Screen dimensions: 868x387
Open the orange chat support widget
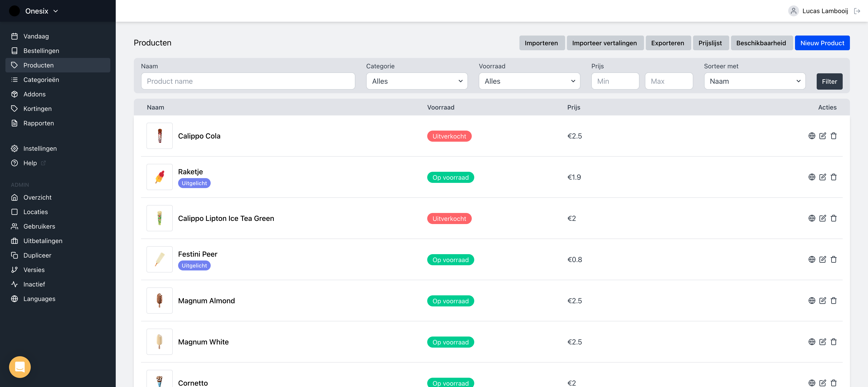coord(19,367)
